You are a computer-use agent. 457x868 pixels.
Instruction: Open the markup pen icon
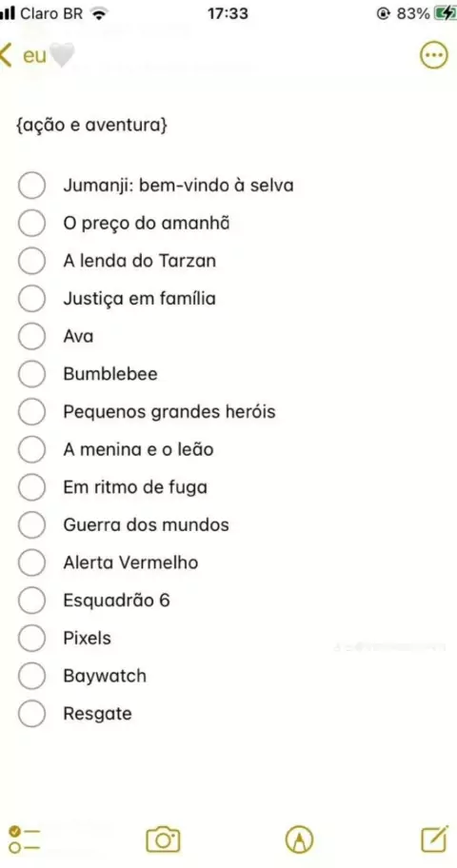pos(300,839)
